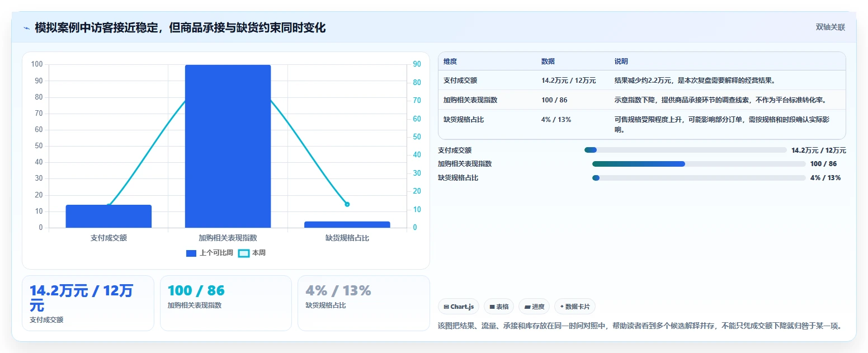Click the panel title 模拟案例中访客接近稳定
Screen dimensions: 868x353
[x=180, y=27]
